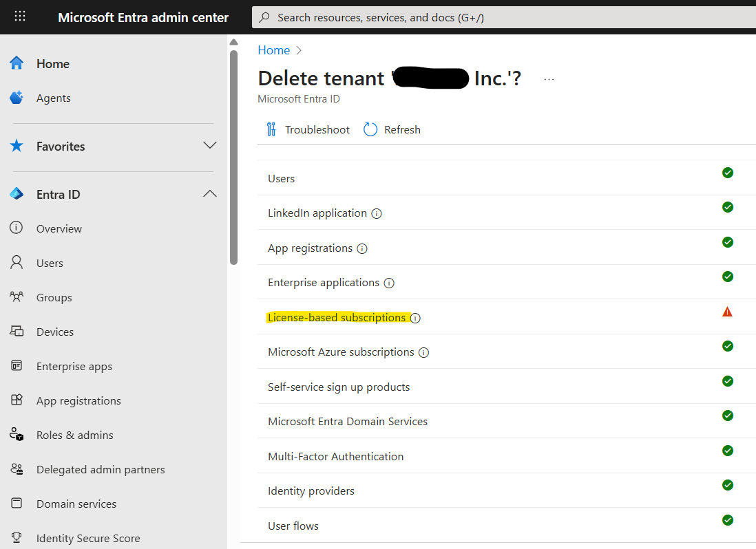This screenshot has width=756, height=549.
Task: Click info icon next to LinkedIn application
Action: (x=377, y=213)
